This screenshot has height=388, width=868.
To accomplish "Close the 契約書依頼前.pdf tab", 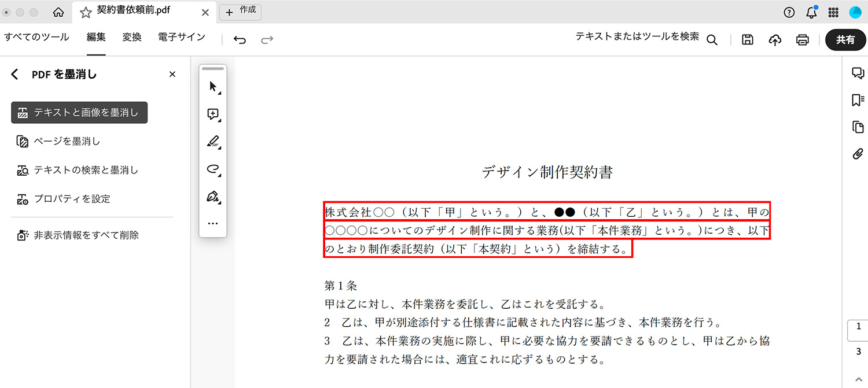I will 205,12.
